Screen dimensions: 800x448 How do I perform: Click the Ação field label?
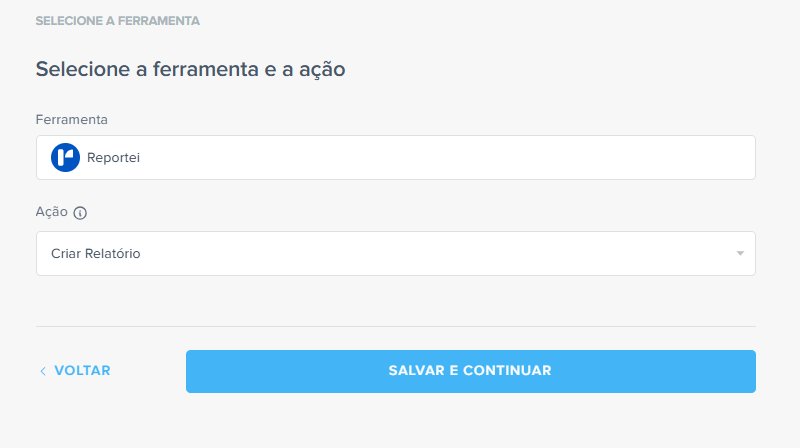click(x=51, y=212)
